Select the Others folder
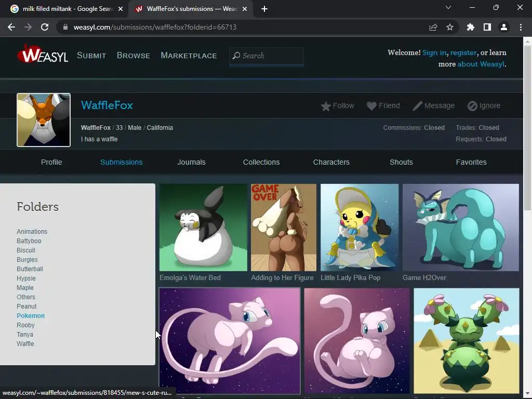532x399 pixels. click(x=26, y=297)
